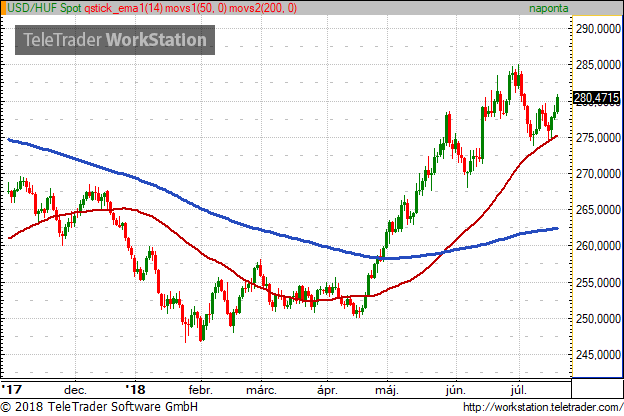624x416 pixels.
Task: Click the 270,0000 price axis label
Action: (598, 174)
